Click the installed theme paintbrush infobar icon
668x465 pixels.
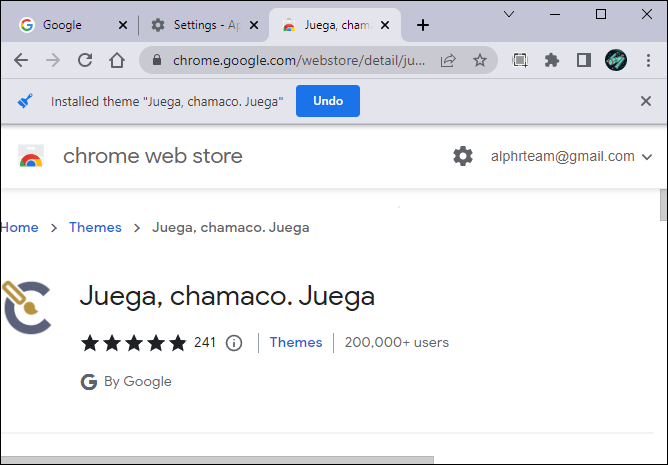coord(25,101)
